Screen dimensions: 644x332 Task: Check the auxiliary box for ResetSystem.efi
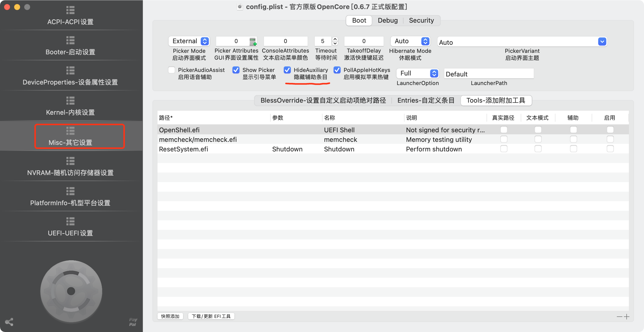(x=573, y=149)
